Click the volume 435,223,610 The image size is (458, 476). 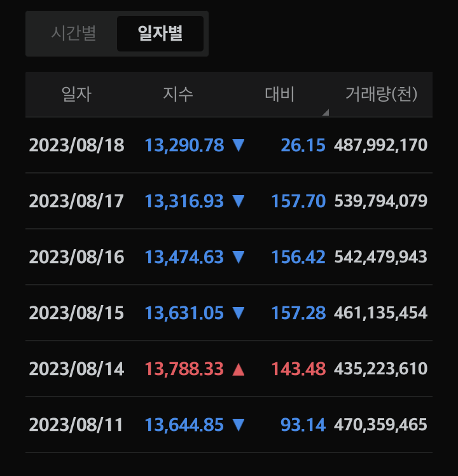[x=381, y=369]
